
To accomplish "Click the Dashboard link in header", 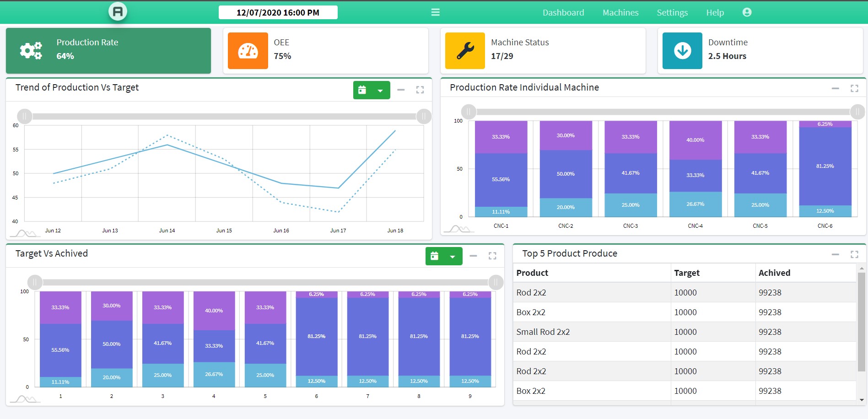I will point(563,13).
